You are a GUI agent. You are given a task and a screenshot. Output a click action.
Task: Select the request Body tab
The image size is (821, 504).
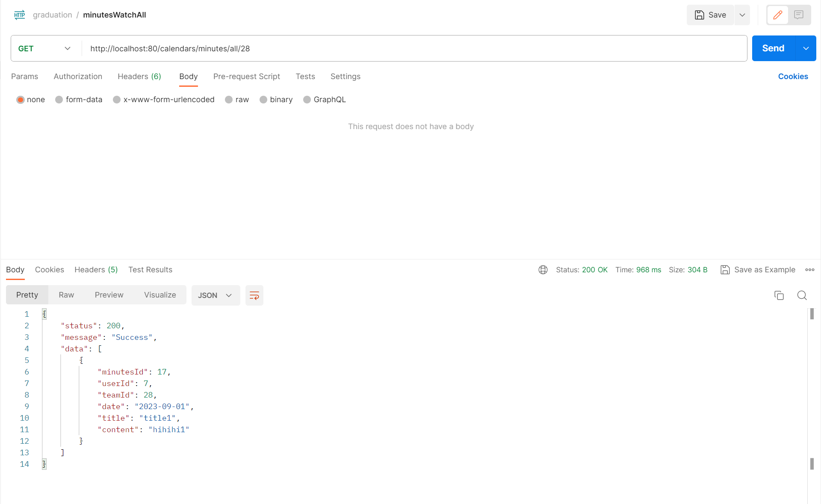189,77
